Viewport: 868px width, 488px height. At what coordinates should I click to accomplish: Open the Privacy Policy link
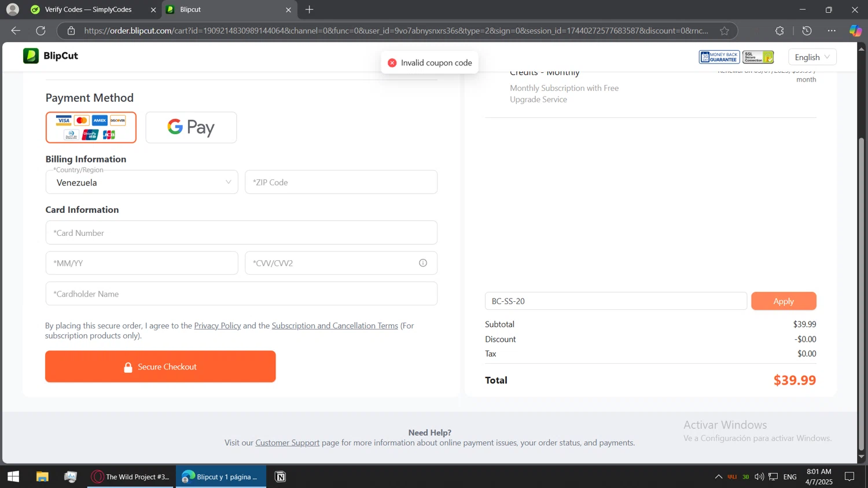tap(218, 326)
